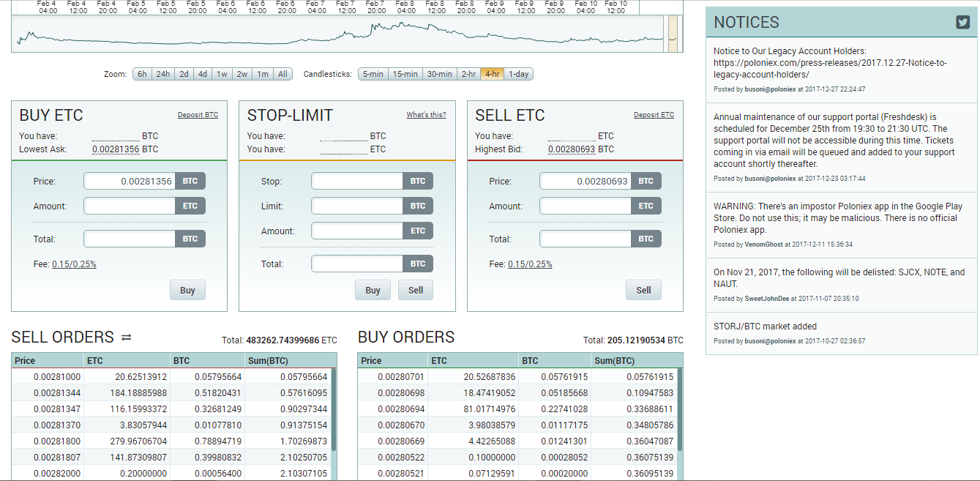Focus Amount field in Stop-Limit
The width and height of the screenshot is (980, 481).
(357, 231)
